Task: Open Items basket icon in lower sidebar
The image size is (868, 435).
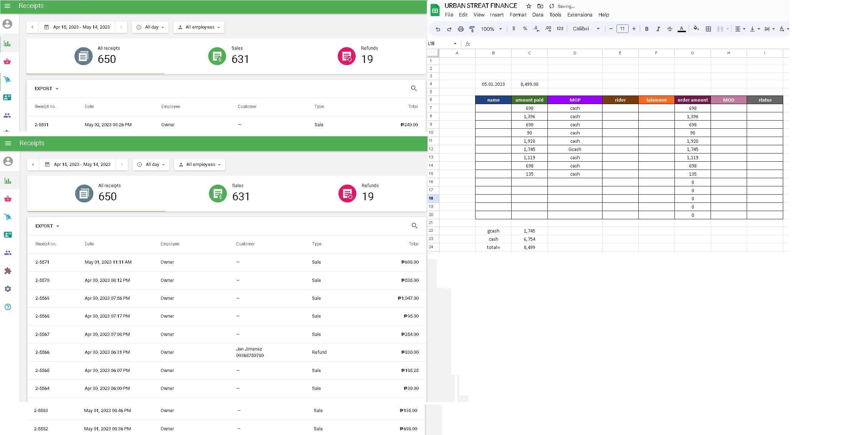Action: pos(8,199)
